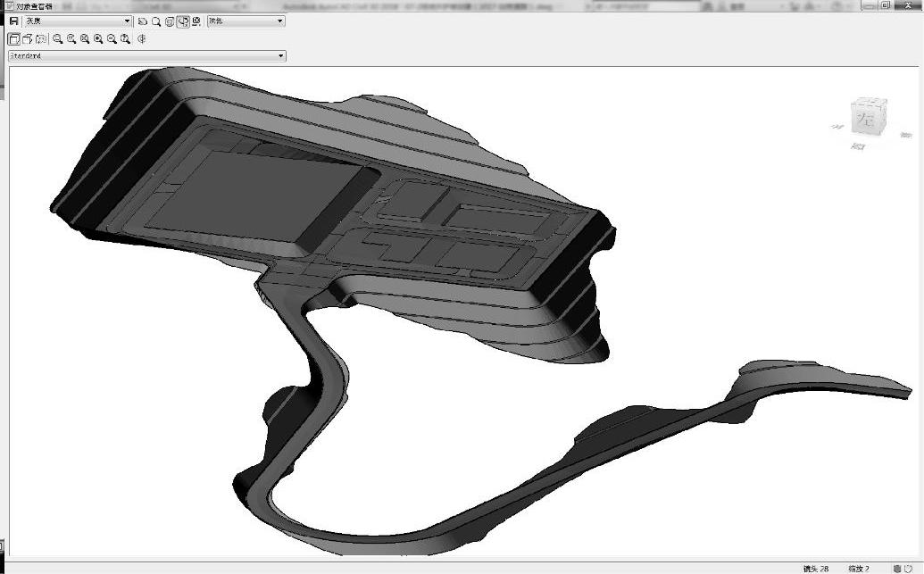This screenshot has width=924, height=574.
Task: Open the view direction dropdown in top row
Action: tap(246, 21)
